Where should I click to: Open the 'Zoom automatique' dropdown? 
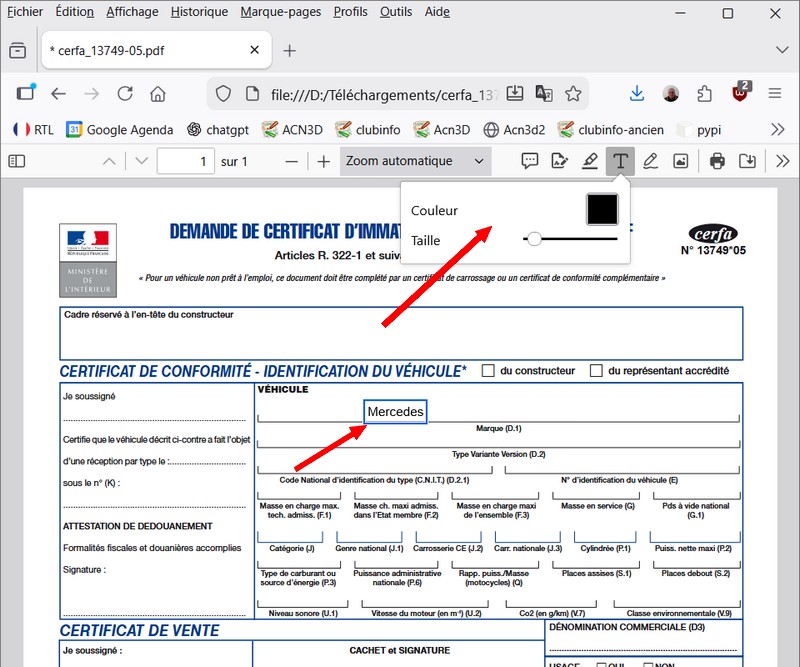point(415,161)
